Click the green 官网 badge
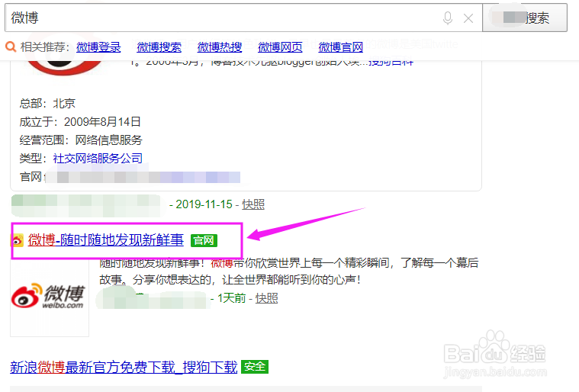 [x=204, y=241]
